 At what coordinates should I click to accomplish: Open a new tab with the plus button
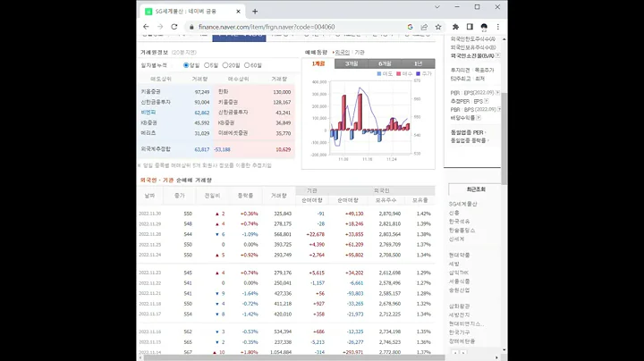(x=255, y=12)
